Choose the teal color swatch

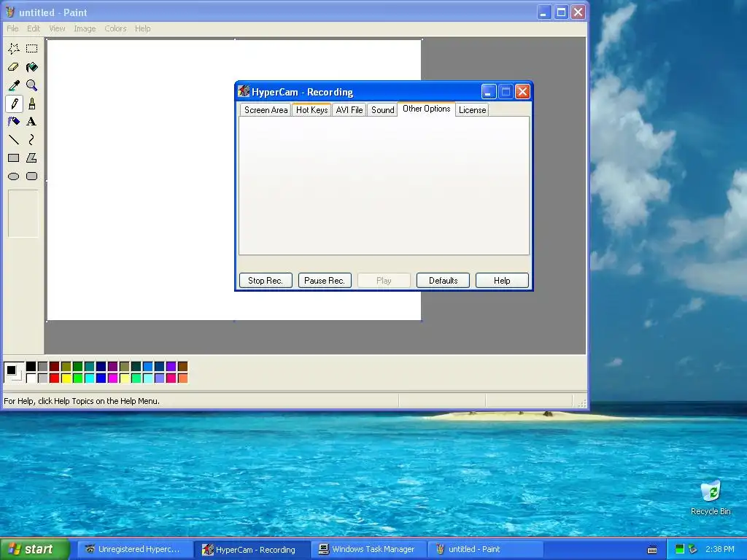click(x=90, y=366)
